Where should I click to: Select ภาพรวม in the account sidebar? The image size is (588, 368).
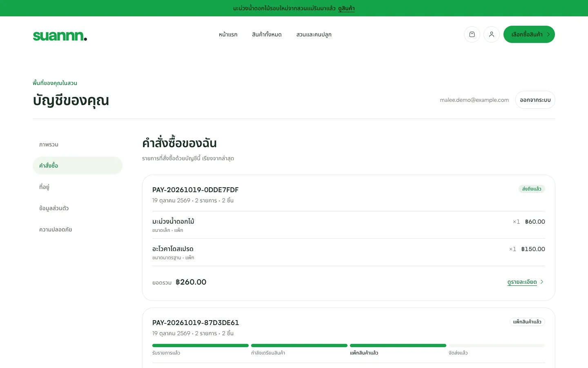click(x=78, y=144)
